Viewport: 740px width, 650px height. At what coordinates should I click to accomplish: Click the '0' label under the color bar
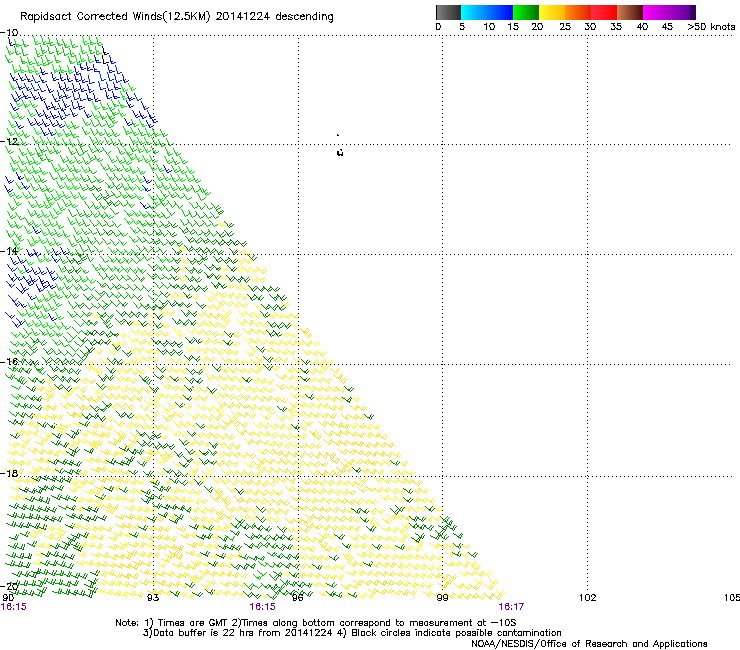coord(438,27)
